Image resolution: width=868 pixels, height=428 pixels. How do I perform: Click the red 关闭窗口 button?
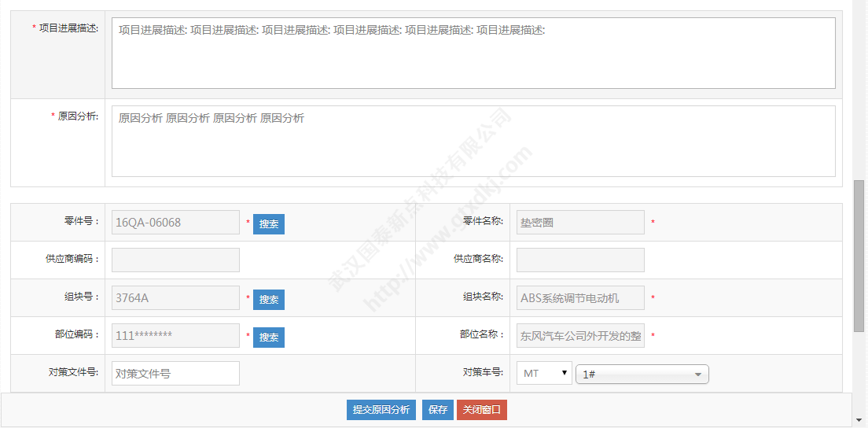click(x=481, y=410)
